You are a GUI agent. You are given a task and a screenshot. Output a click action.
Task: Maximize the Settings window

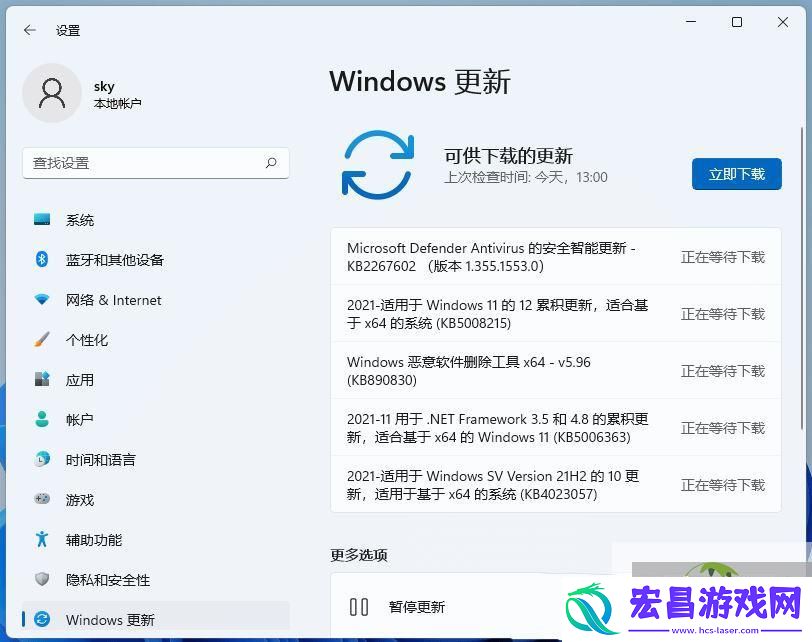(x=736, y=22)
